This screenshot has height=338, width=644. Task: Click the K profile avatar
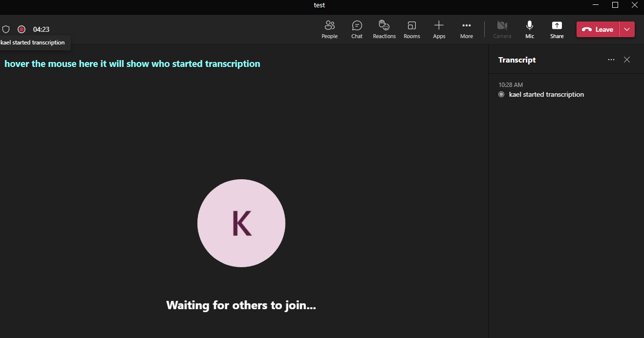pyautogui.click(x=241, y=223)
